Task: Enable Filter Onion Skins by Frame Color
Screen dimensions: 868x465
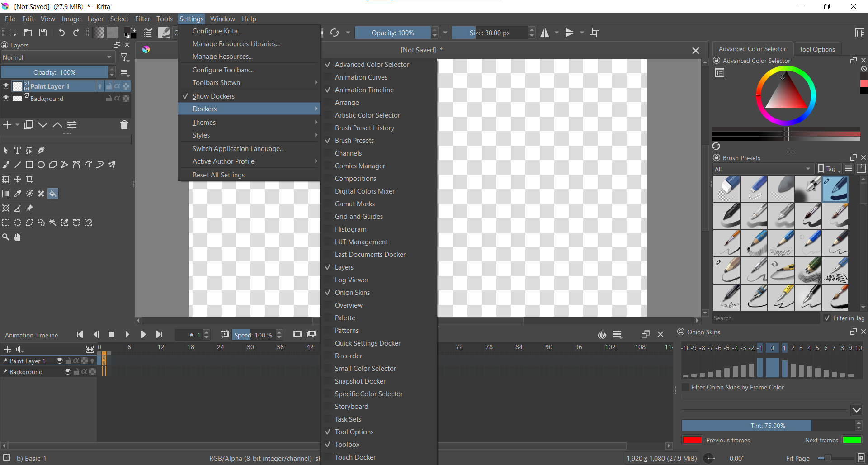Action: click(x=686, y=387)
